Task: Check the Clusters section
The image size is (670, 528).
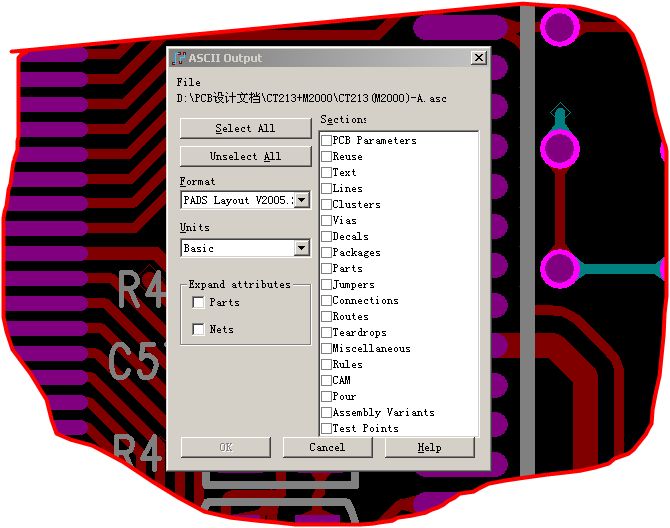Action: (326, 204)
